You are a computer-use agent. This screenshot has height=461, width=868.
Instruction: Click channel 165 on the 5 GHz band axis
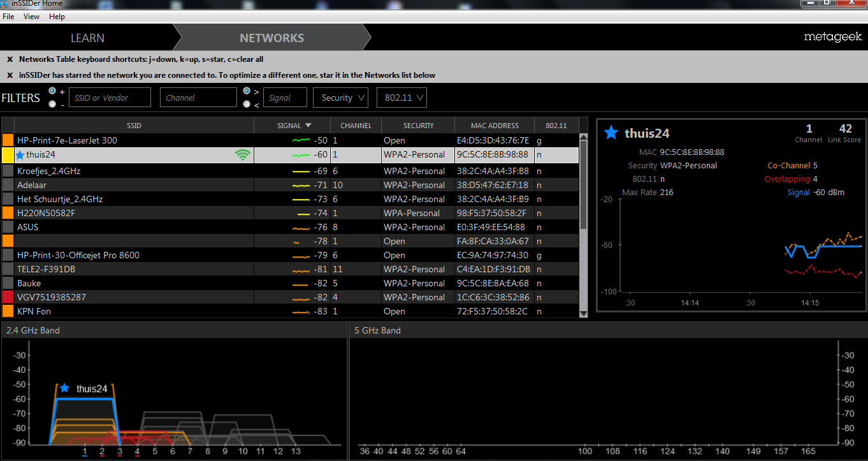pos(807,451)
